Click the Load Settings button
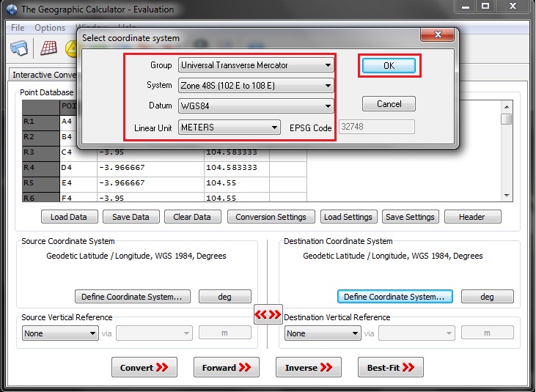536x392 pixels. click(349, 217)
